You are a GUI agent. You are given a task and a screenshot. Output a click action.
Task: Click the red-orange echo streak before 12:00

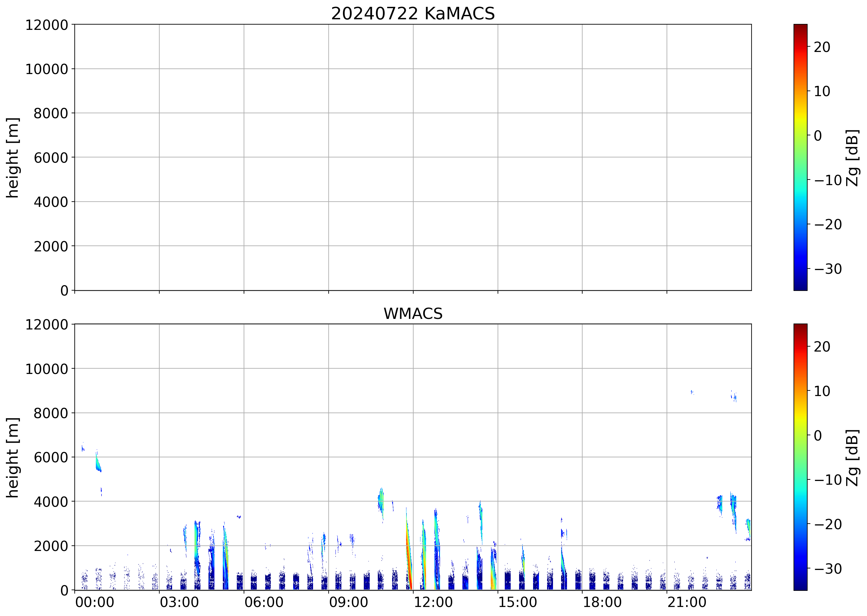click(408, 554)
